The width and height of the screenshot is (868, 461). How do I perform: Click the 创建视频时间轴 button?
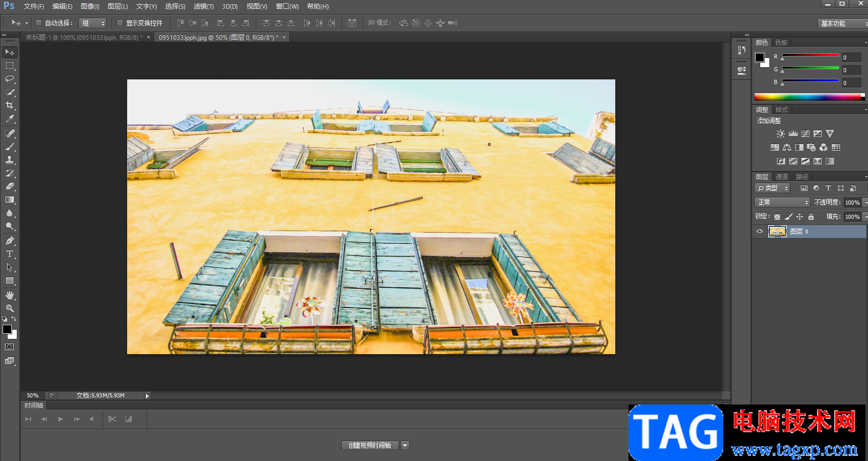click(370, 445)
